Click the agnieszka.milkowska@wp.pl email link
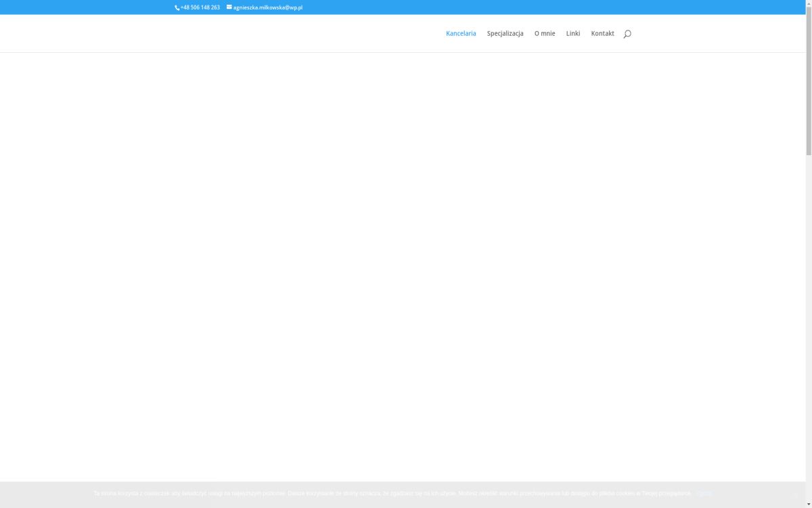The image size is (812, 508). pos(267,7)
